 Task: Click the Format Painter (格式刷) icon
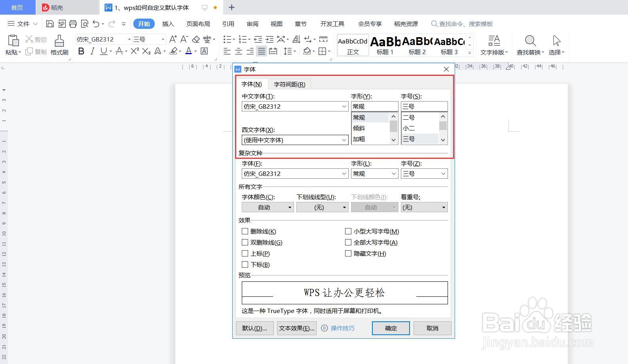[x=59, y=41]
